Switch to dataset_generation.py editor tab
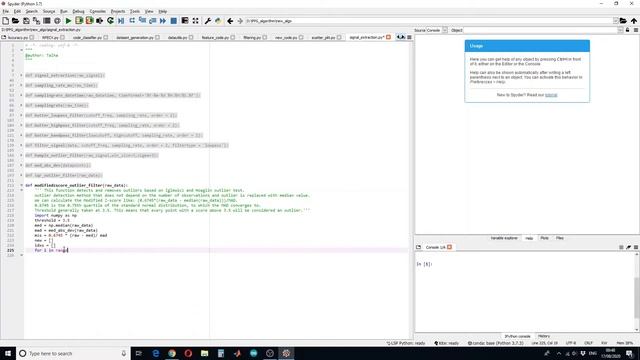 click(x=135, y=38)
